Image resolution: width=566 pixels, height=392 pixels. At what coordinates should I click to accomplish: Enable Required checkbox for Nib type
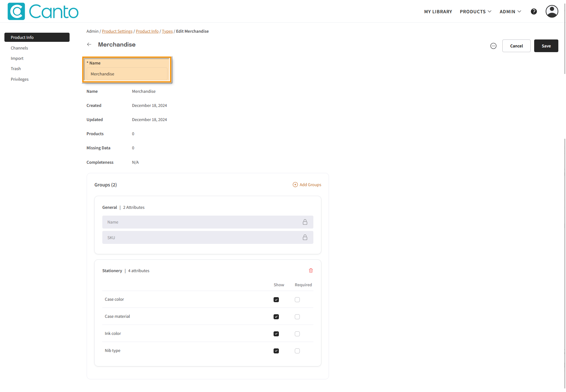coord(297,351)
